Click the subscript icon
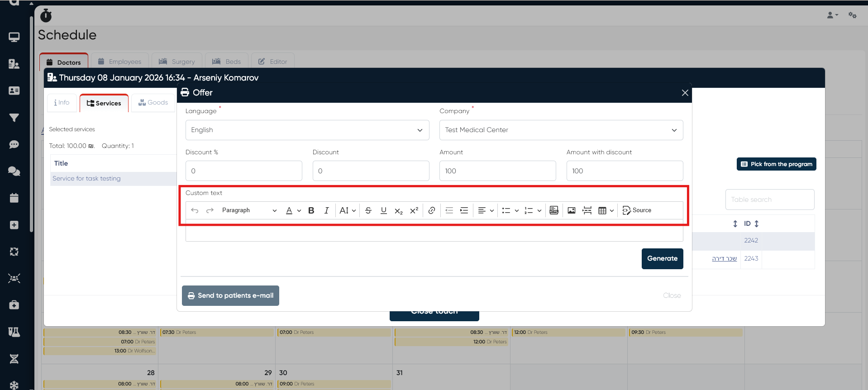868x390 pixels. [x=398, y=211]
